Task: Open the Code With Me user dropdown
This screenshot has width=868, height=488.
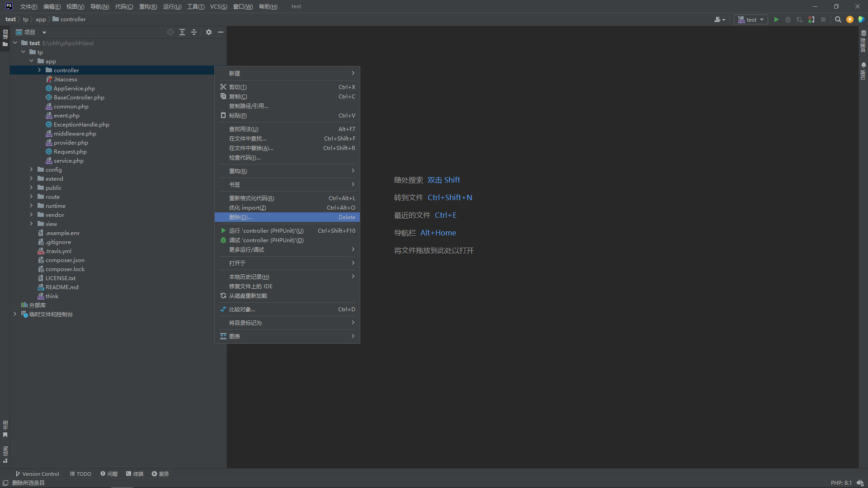Action: pos(720,19)
